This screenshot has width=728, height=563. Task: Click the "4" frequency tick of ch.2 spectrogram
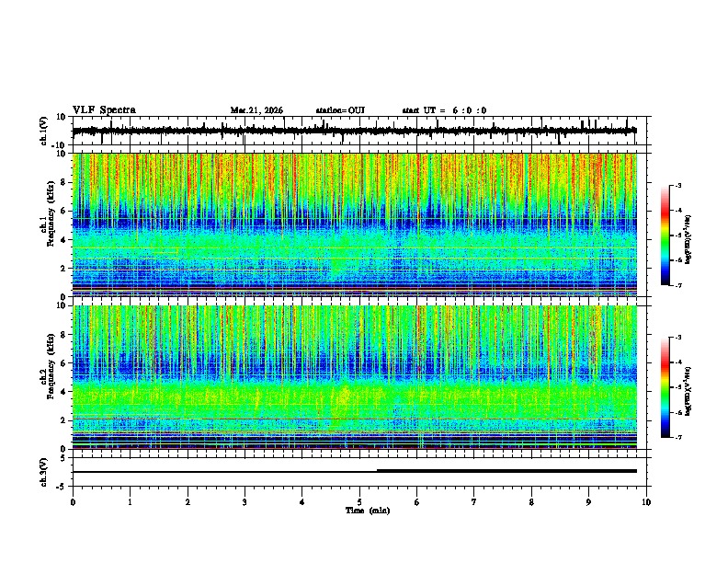pyautogui.click(x=63, y=392)
